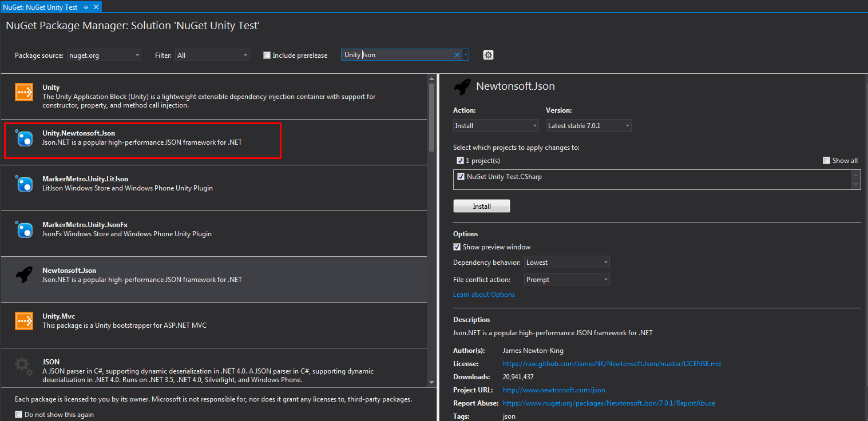
Task: Select the Unity package row title
Action: (51, 88)
